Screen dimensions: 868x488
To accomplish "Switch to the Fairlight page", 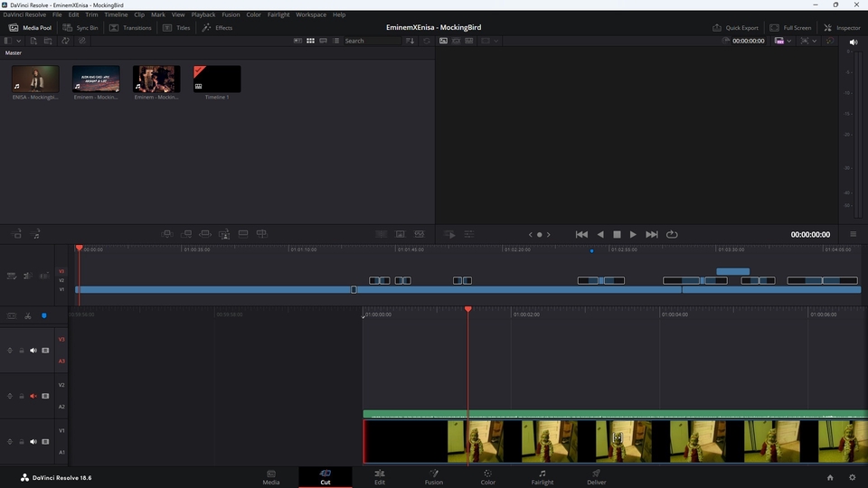I will (542, 476).
